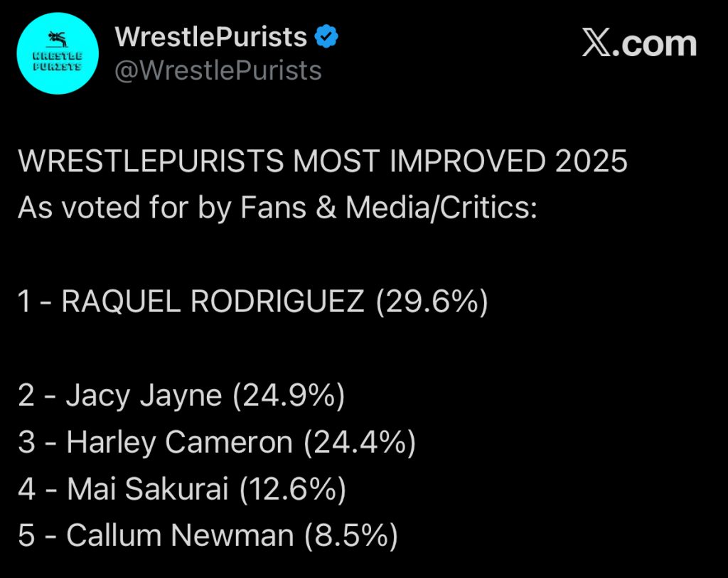Click the 24.9% vote percentage

pyautogui.click(x=289, y=395)
